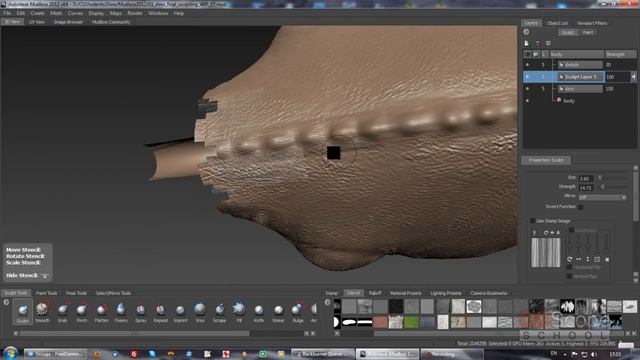The image size is (640, 360).
Task: Switch to the Stamp tray tab
Action: click(331, 293)
